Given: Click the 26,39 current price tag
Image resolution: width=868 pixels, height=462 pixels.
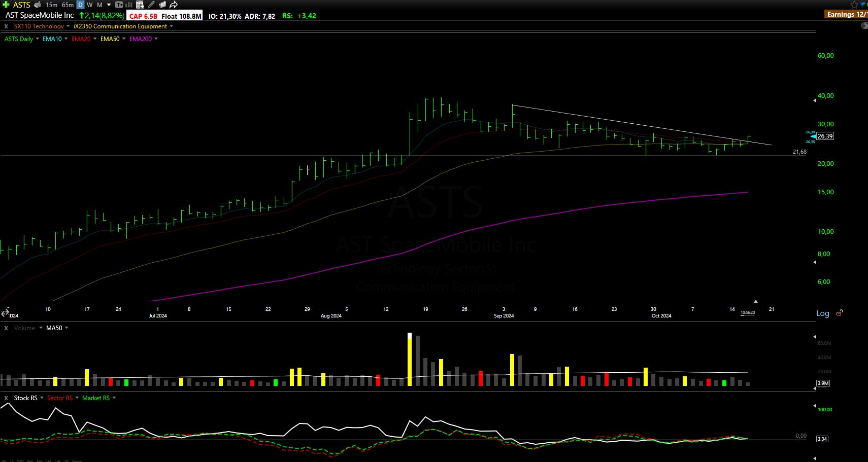Looking at the screenshot, I should pos(825,136).
